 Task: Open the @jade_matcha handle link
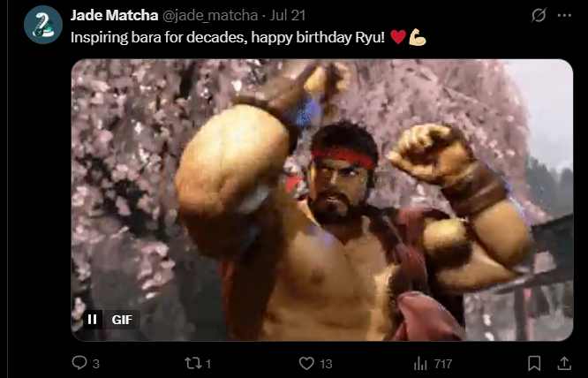coord(210,15)
